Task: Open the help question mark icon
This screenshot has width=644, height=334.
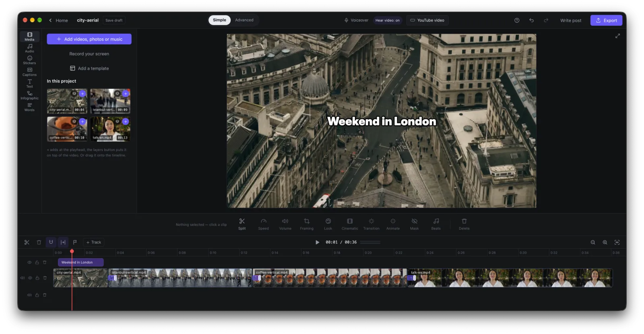Action: pyautogui.click(x=517, y=20)
